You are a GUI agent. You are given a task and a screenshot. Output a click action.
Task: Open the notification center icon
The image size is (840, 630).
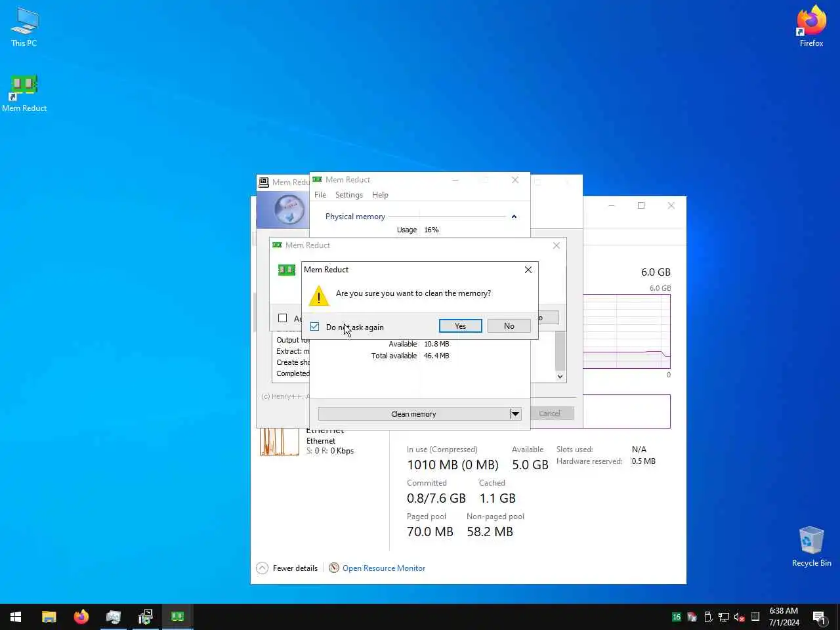(x=819, y=617)
